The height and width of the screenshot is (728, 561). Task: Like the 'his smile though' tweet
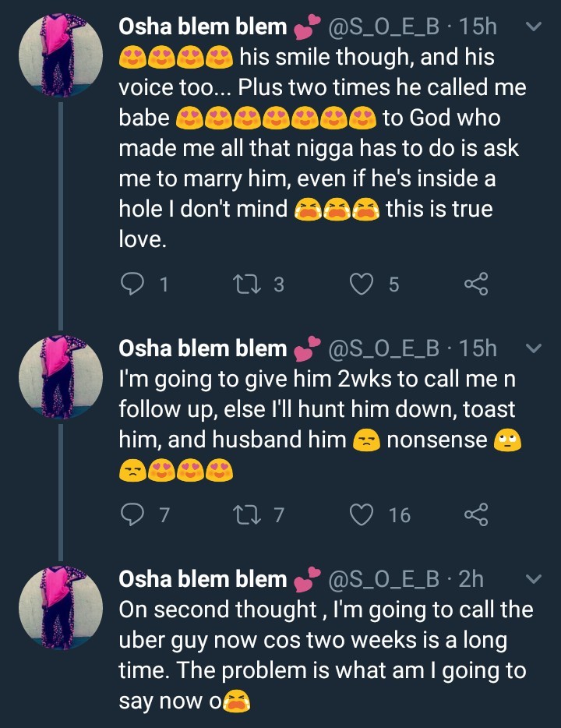point(362,284)
